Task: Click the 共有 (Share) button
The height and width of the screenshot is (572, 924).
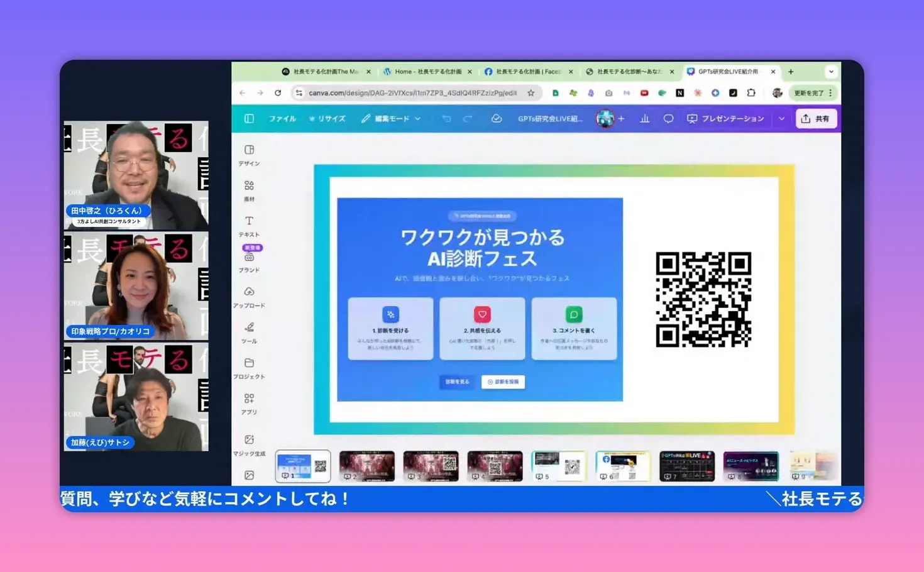Action: coord(817,118)
